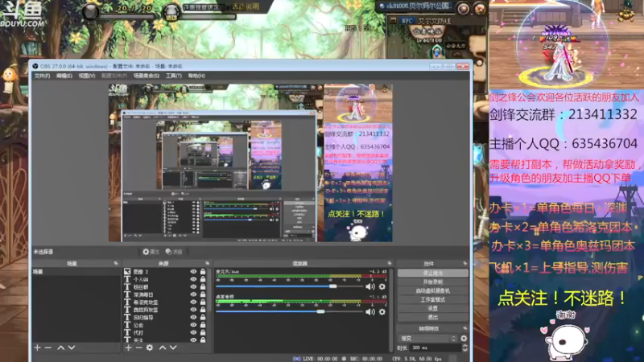This screenshot has width=644, height=362.
Task: Hide the 图像 2 source with its eye
Action: tap(193, 272)
